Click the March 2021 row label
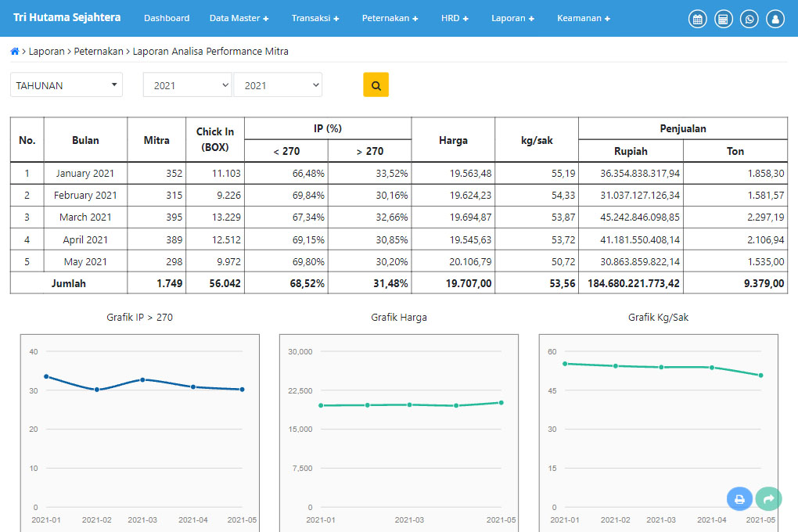 (85, 217)
